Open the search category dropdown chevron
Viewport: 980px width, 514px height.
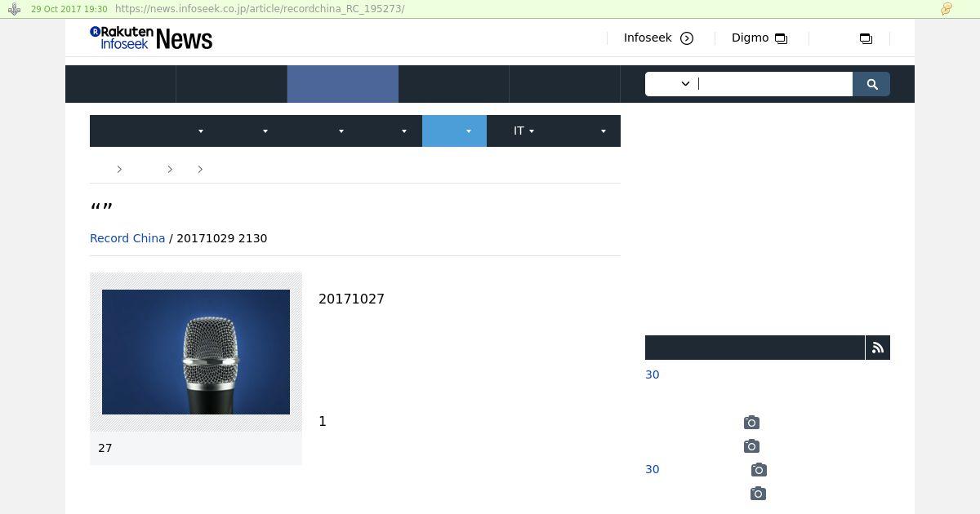pos(685,83)
